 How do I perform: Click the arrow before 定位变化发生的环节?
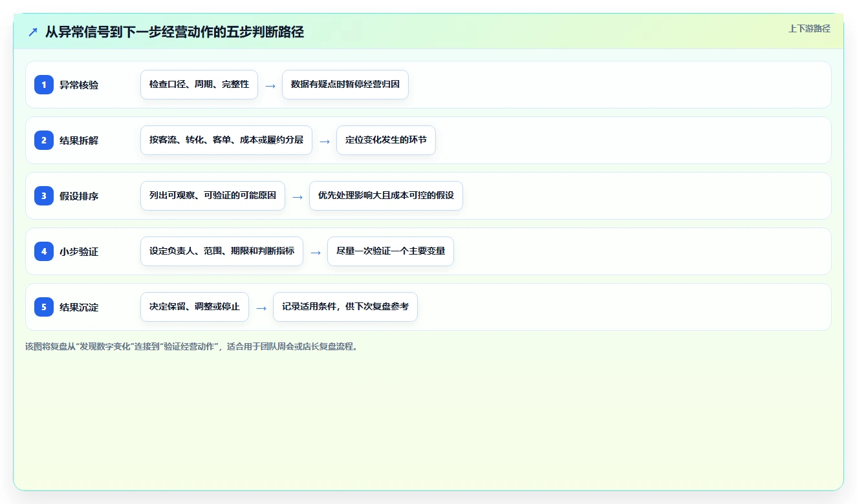[x=325, y=141]
